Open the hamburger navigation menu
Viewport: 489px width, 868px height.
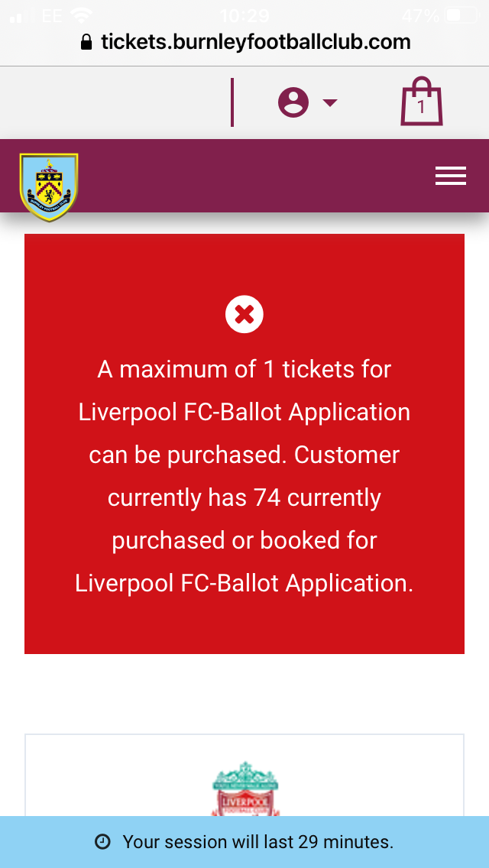[x=450, y=176]
